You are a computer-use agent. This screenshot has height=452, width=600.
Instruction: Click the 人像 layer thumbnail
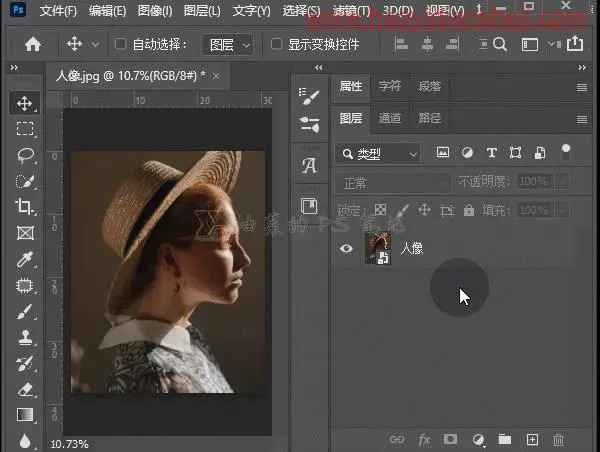click(378, 248)
